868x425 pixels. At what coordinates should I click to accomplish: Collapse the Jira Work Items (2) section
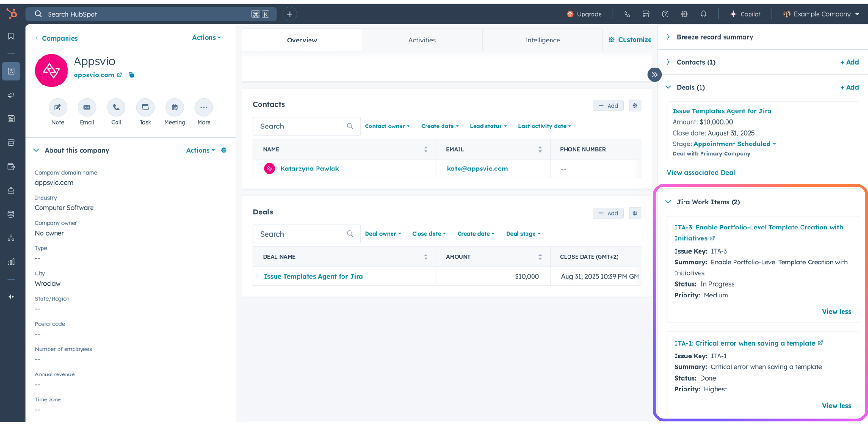click(x=668, y=202)
